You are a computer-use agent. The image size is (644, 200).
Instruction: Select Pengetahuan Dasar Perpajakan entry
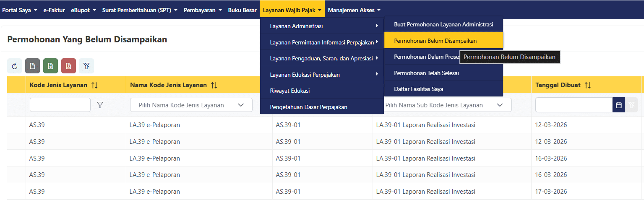pyautogui.click(x=322, y=107)
